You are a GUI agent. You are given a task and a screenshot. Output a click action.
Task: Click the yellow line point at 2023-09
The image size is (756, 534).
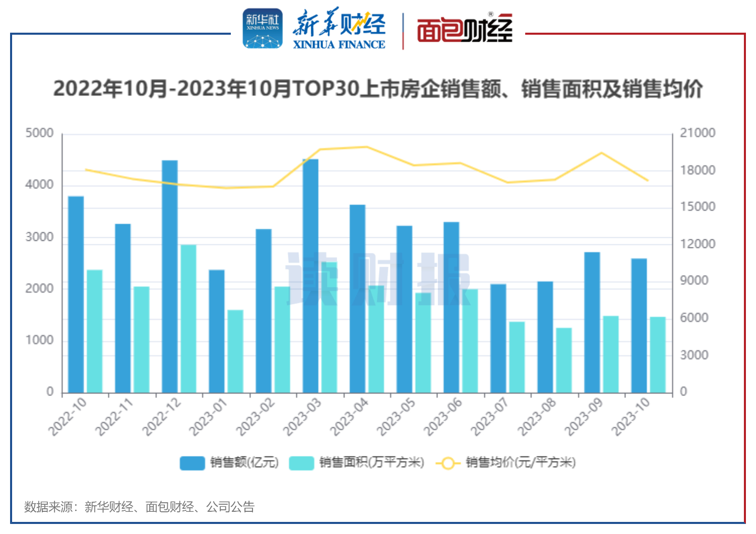[x=601, y=153]
